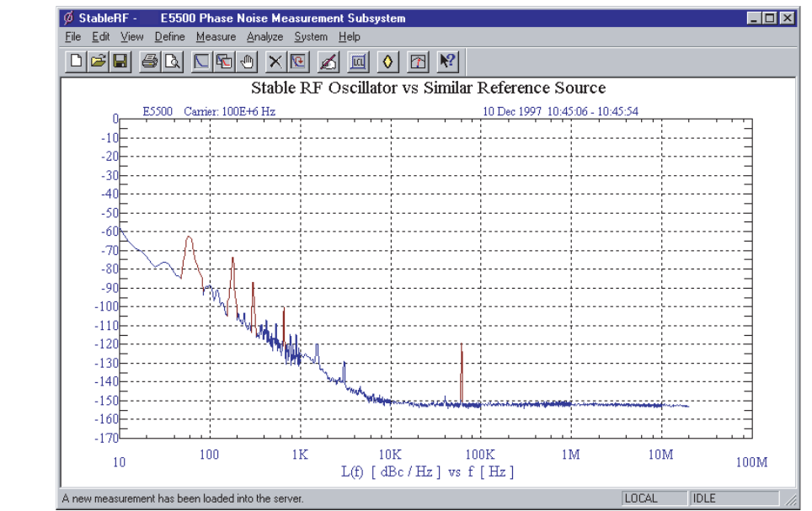Viewport: 812px width, 511px height.
Task: Print the graph with the printer icon
Action: tap(150, 61)
